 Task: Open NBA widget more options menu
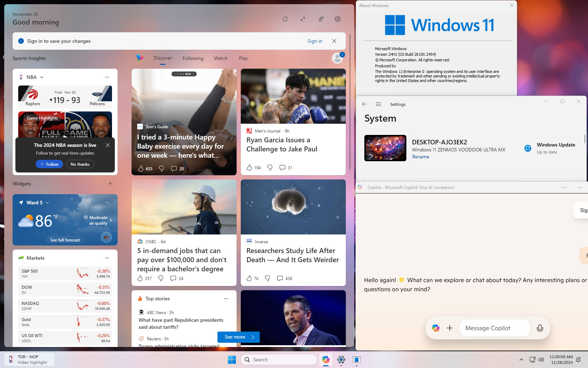107,77
